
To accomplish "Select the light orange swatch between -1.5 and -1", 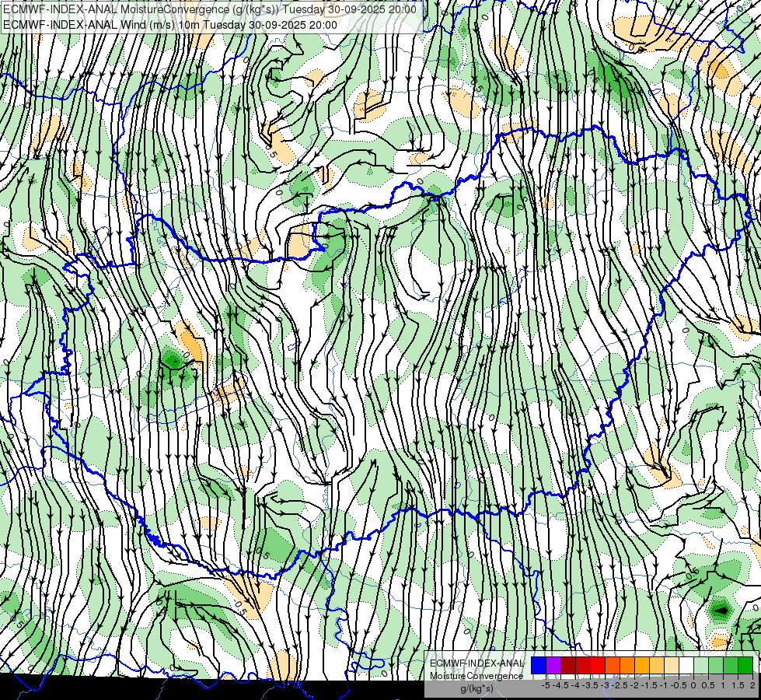I will point(657,665).
